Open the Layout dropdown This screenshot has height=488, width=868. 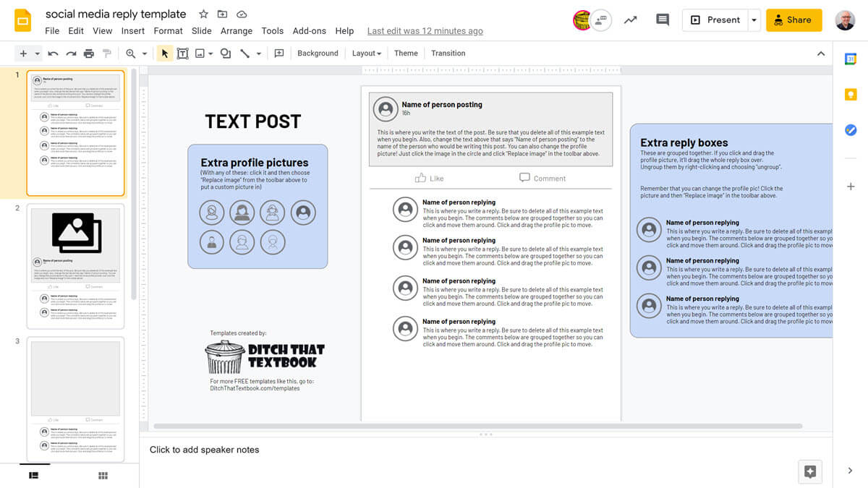366,53
